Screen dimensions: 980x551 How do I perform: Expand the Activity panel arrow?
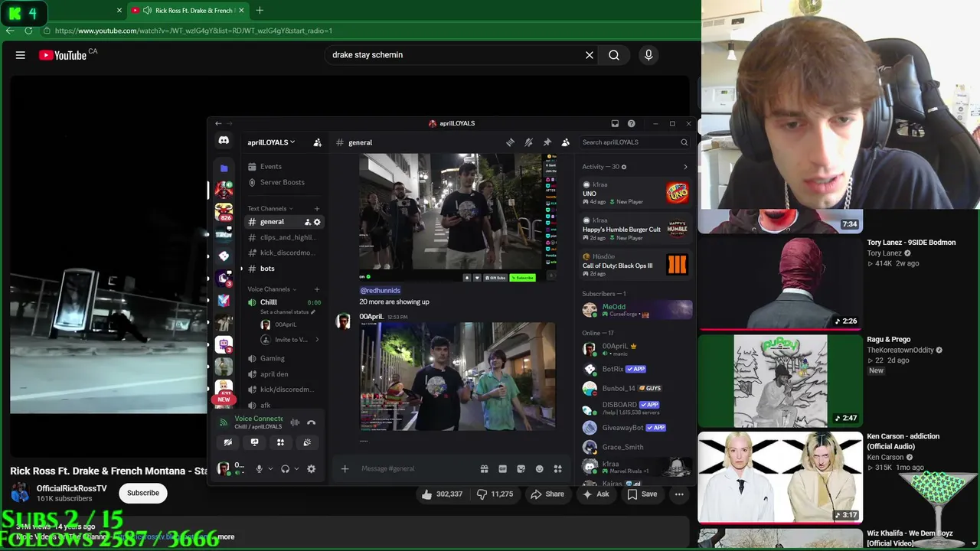685,167
